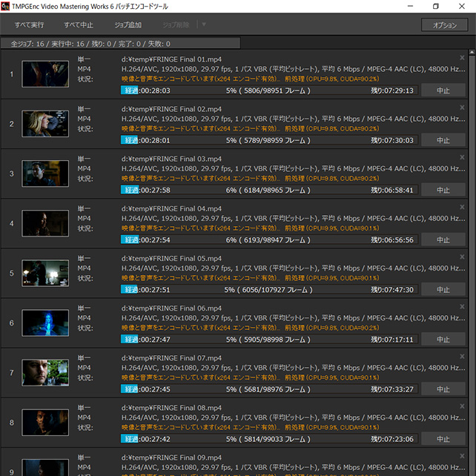Remove job FRINGE Final 01 with X icon
This screenshot has width=476, height=476.
pyautogui.click(x=462, y=58)
